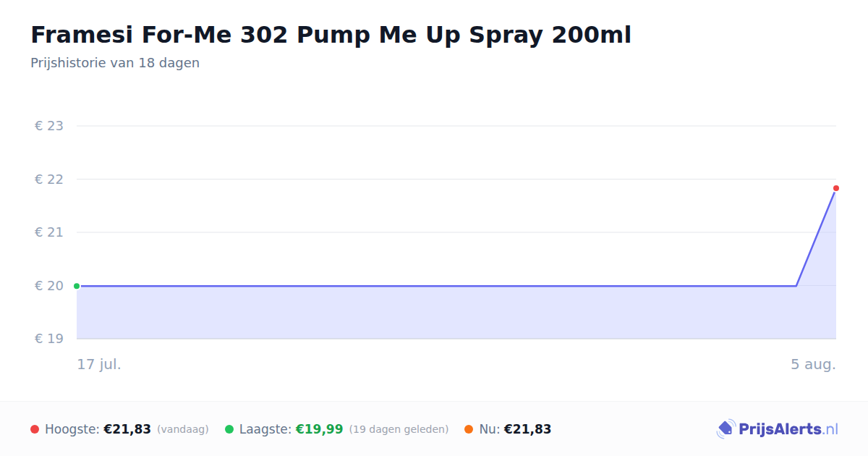This screenshot has height=456, width=868.
Task: Select the Laagste €19,99 price value
Action: [319, 429]
